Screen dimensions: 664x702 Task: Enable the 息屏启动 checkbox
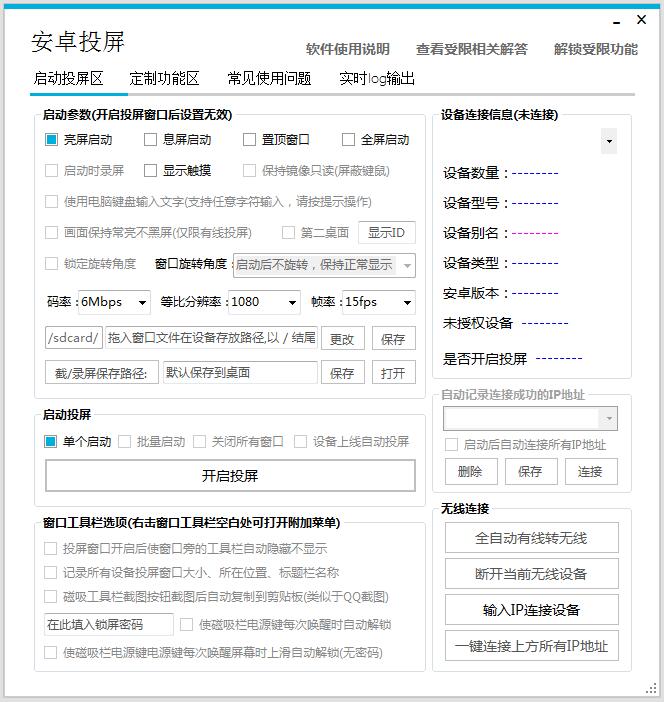150,140
